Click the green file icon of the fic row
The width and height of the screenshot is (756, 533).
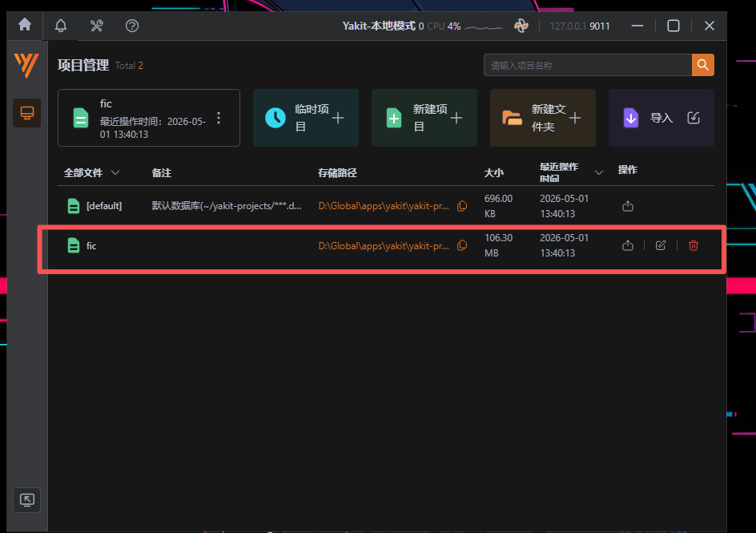[x=74, y=245]
